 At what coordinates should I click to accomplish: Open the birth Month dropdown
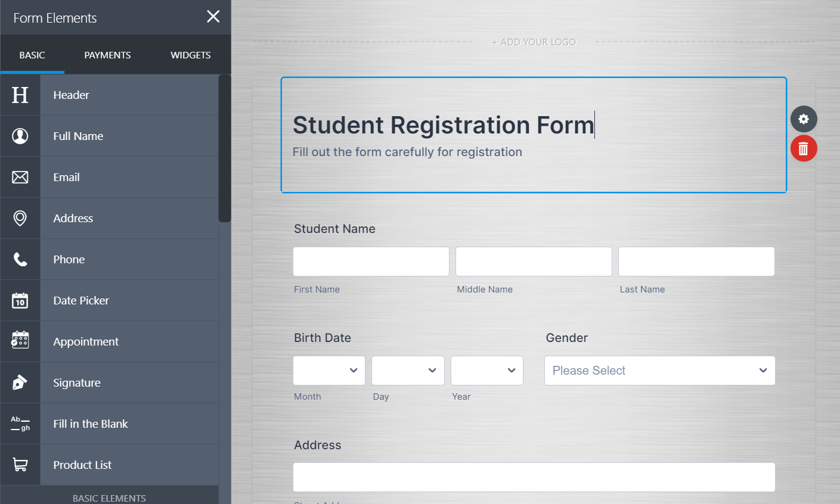point(328,371)
